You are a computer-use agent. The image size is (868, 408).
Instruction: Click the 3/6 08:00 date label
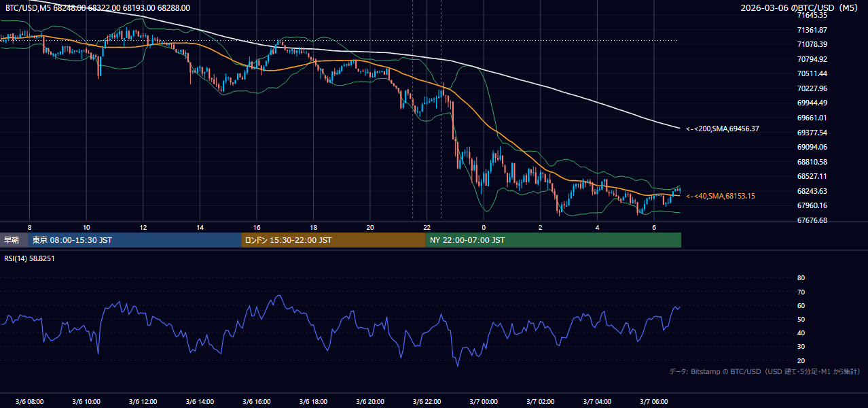[29, 401]
